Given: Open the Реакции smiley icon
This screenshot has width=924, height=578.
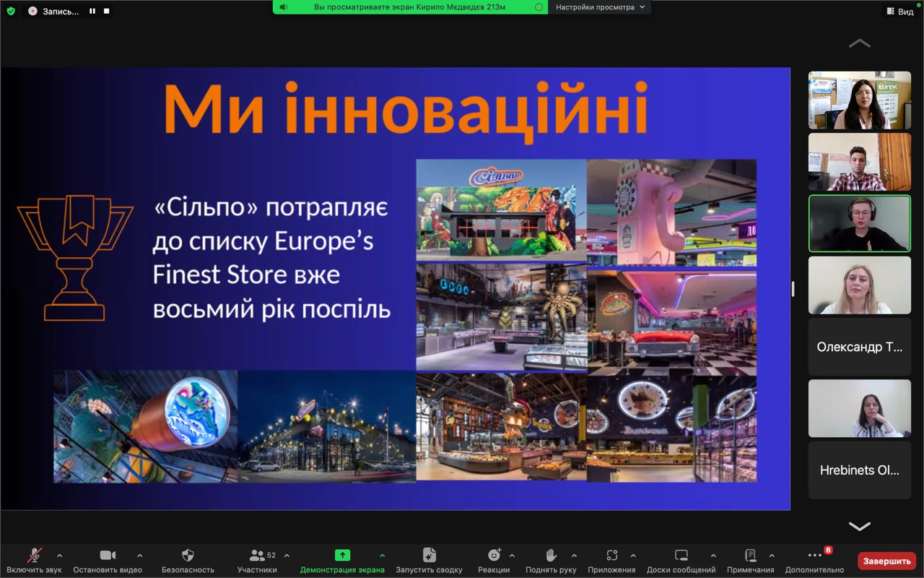Looking at the screenshot, I should click(x=494, y=556).
